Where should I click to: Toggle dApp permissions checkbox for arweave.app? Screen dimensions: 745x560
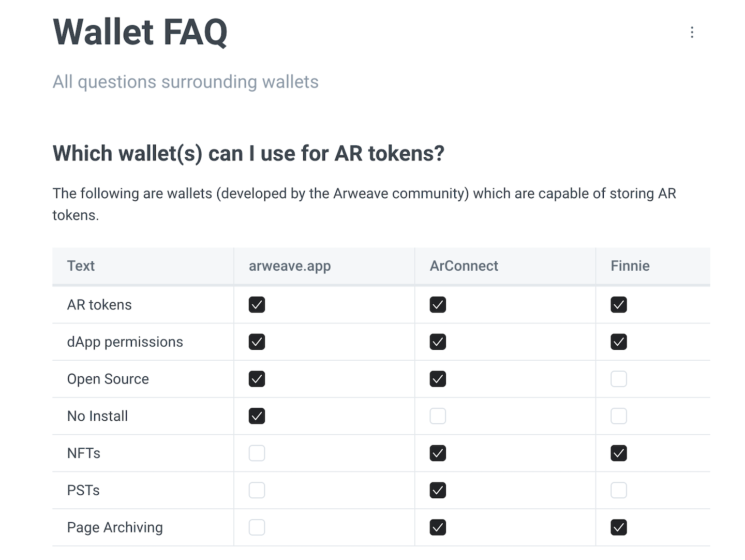257,342
